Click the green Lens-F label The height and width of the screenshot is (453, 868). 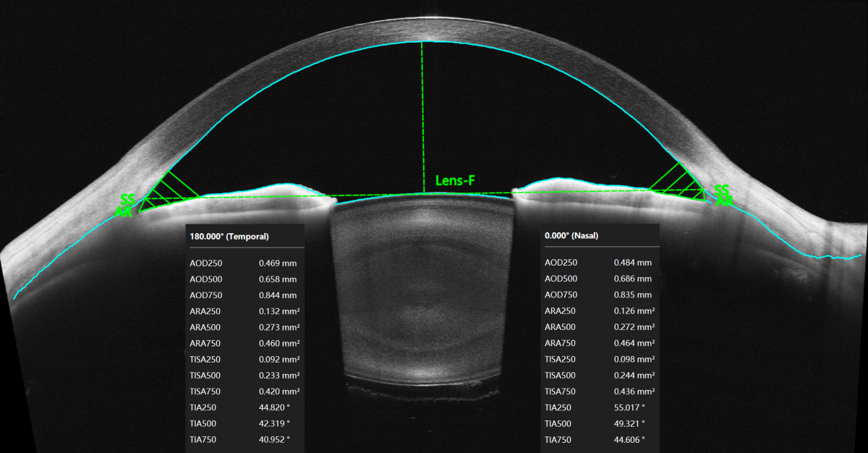click(455, 181)
